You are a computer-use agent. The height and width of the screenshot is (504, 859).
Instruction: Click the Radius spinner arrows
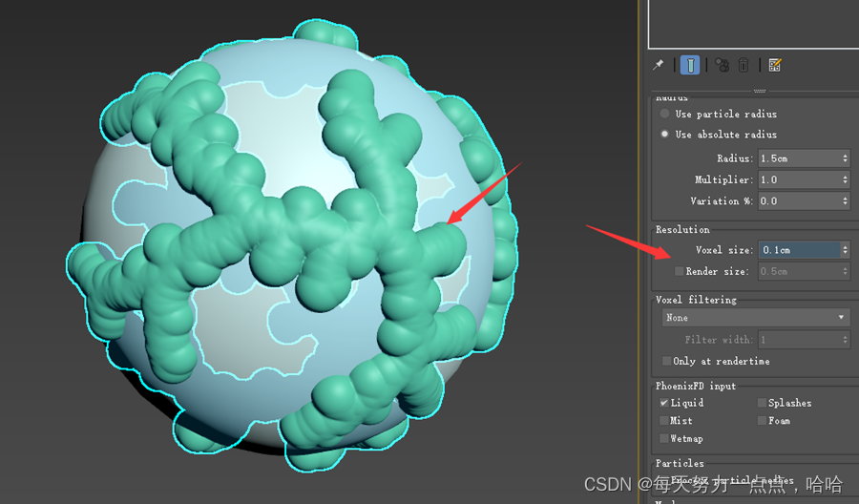coord(846,158)
